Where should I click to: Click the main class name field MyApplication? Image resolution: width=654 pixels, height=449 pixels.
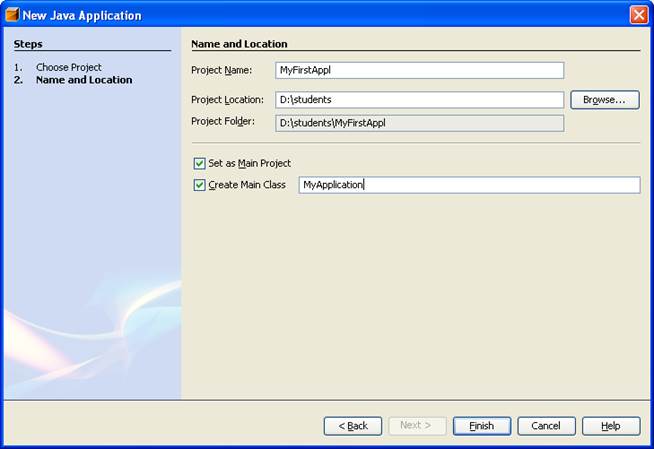(x=469, y=185)
